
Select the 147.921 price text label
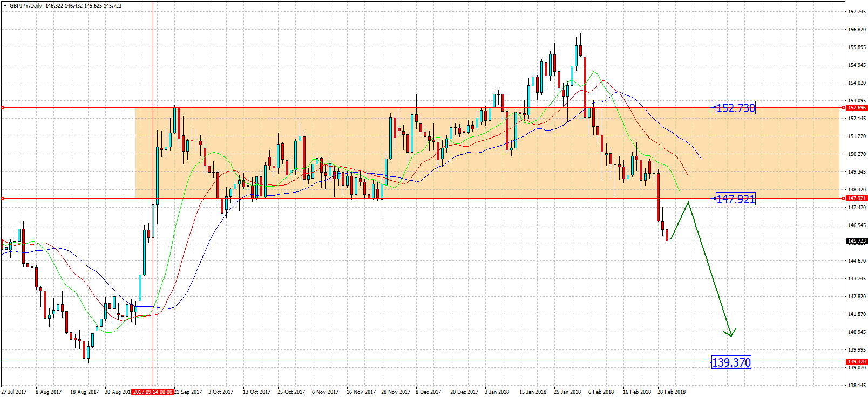click(x=735, y=199)
